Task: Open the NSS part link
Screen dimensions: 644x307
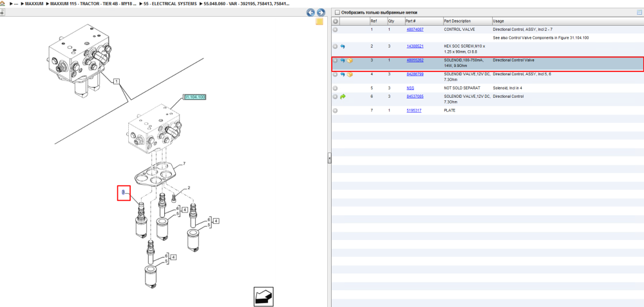Action: coord(410,88)
